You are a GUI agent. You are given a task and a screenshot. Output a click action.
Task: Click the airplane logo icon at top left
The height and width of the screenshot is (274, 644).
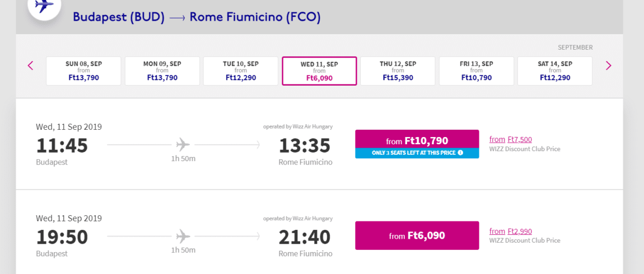coord(44,6)
